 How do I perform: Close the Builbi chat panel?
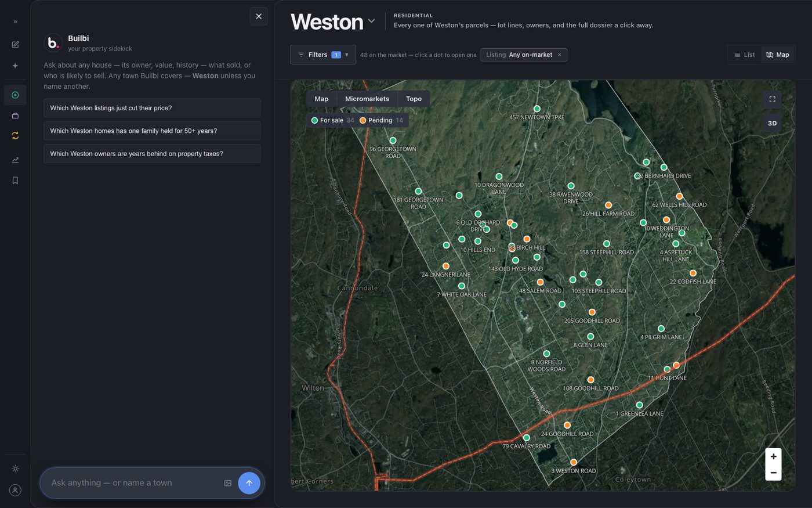[259, 16]
